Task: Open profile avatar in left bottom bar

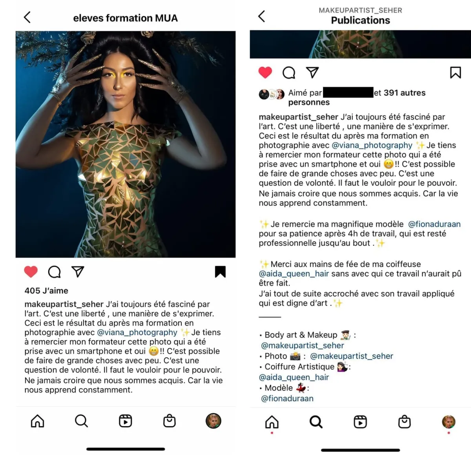Action: point(214,421)
